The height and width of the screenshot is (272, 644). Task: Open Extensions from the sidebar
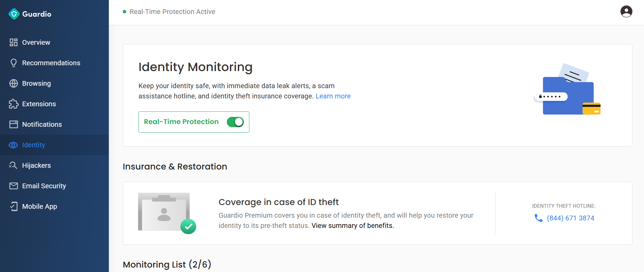55,104
